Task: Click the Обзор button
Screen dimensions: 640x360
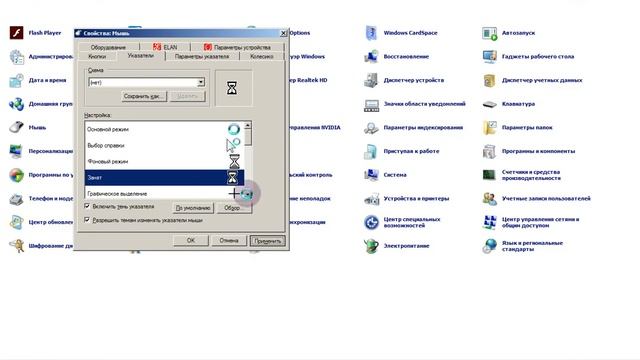Action: [x=233, y=208]
